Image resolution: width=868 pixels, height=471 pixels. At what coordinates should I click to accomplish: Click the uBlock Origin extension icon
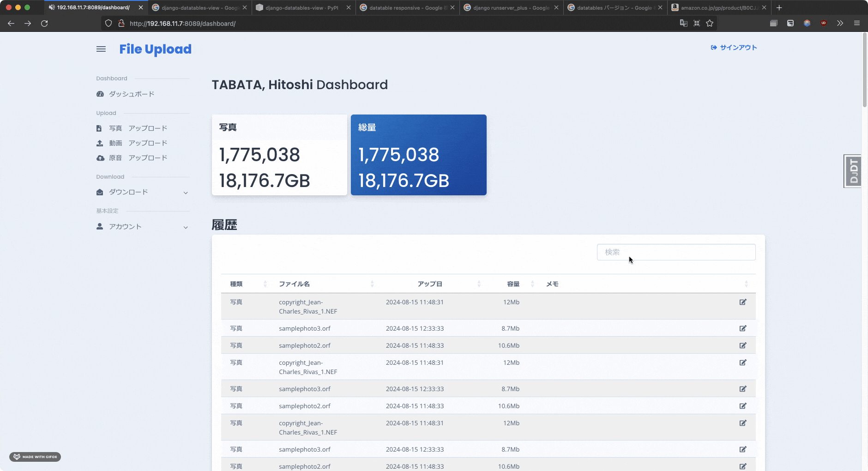coord(824,23)
